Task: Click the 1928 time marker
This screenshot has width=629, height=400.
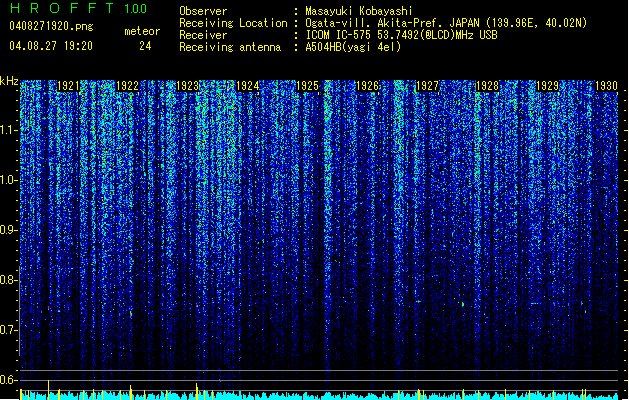Action: [x=487, y=86]
